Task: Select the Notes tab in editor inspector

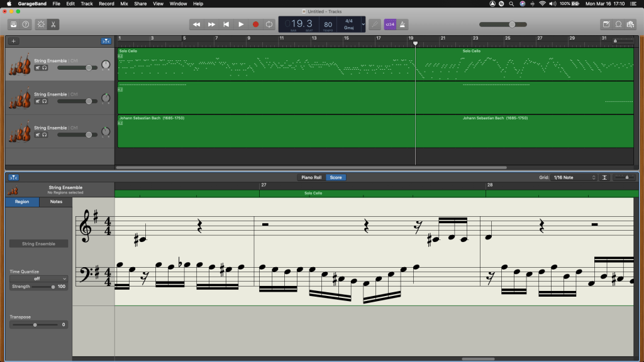Action: 56,202
